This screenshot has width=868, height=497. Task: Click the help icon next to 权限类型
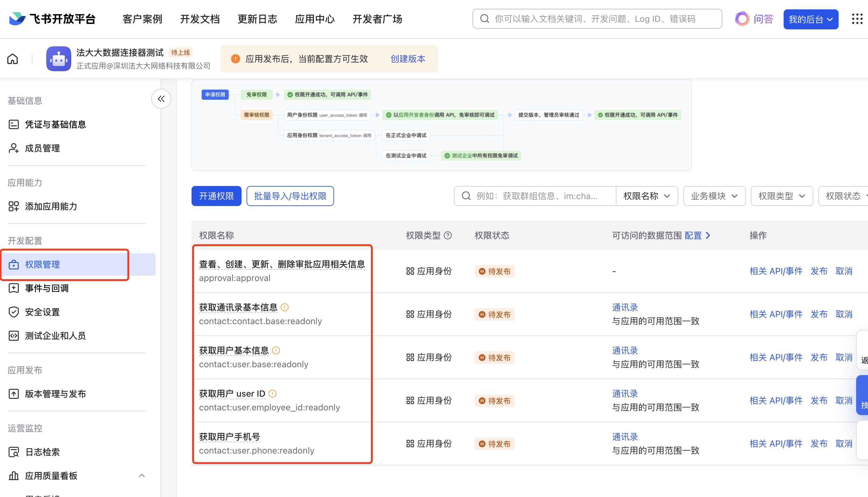click(x=448, y=235)
